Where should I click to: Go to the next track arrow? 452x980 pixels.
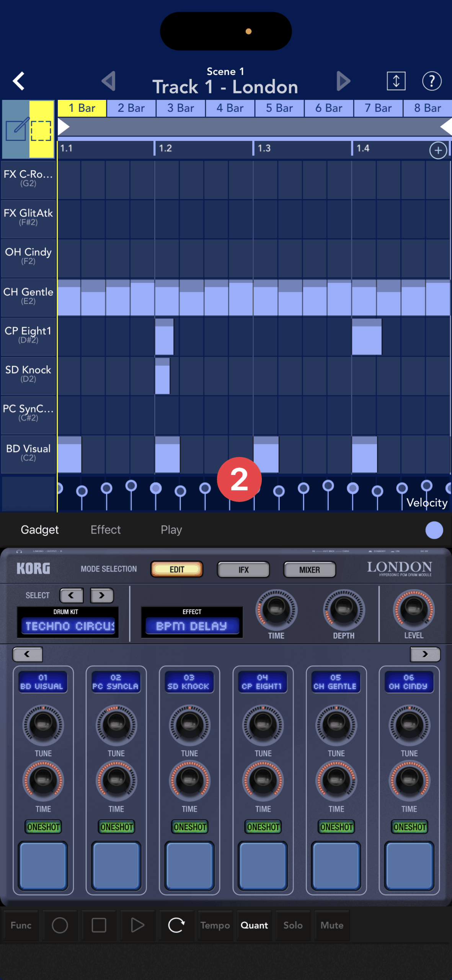tap(343, 81)
